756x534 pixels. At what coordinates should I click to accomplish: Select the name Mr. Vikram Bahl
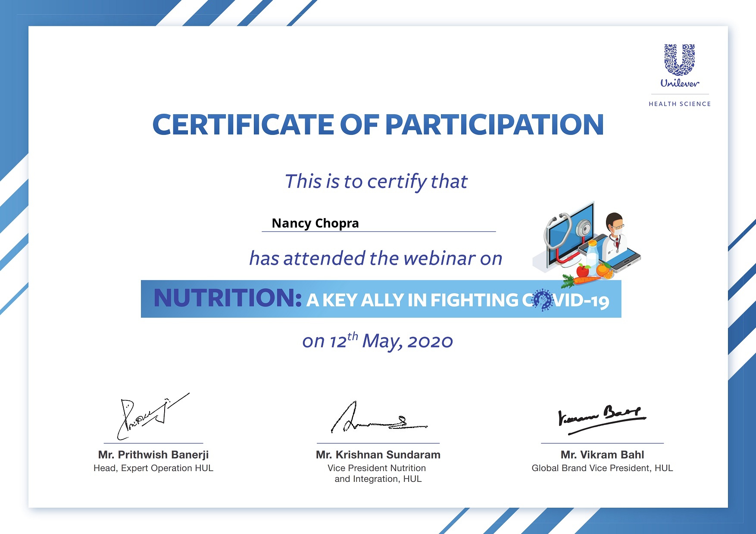click(x=602, y=455)
